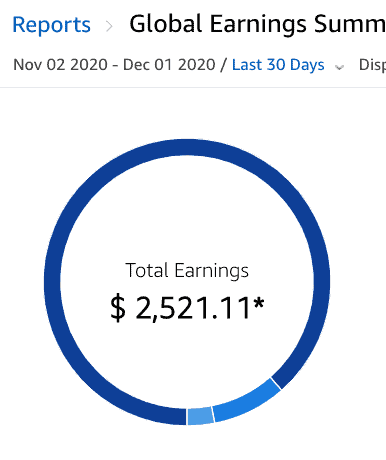This screenshot has width=386, height=460.
Task: Click the Total Earnings label
Action: 187,270
